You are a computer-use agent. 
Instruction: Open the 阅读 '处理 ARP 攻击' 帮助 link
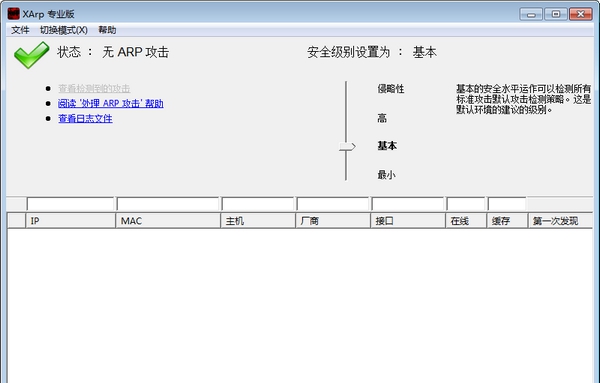tap(111, 103)
